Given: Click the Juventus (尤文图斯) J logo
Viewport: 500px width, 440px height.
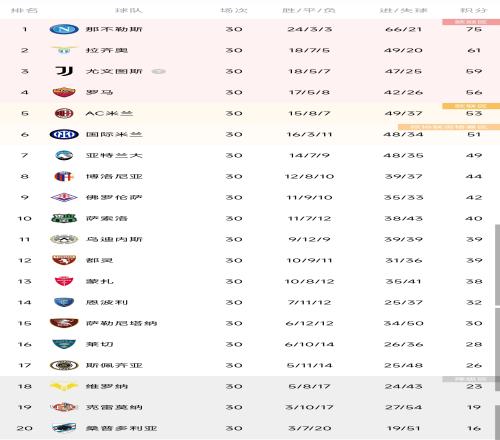Looking at the screenshot, I should point(64,71).
